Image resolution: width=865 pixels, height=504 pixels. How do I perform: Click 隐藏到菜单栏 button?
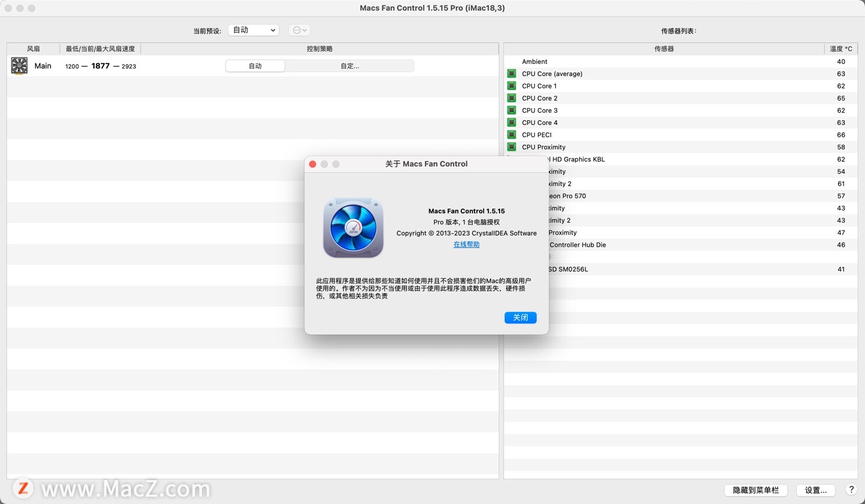pyautogui.click(x=756, y=491)
